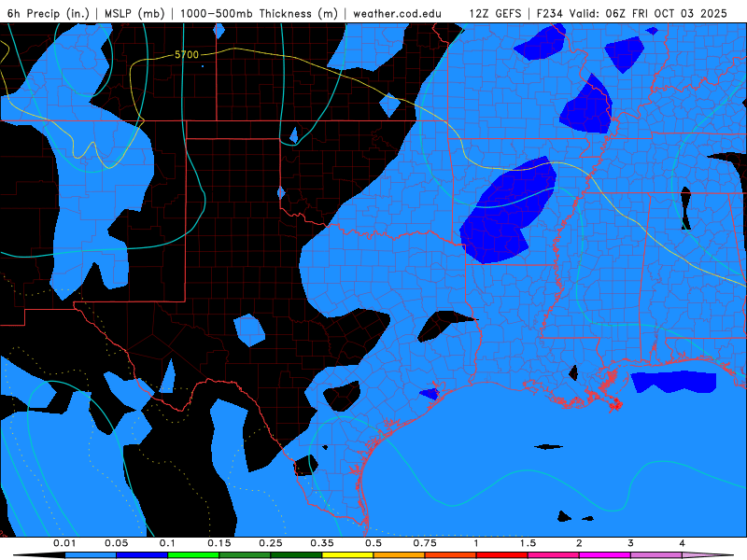Click the legend value 3
The width and height of the screenshot is (747, 560).
click(631, 543)
